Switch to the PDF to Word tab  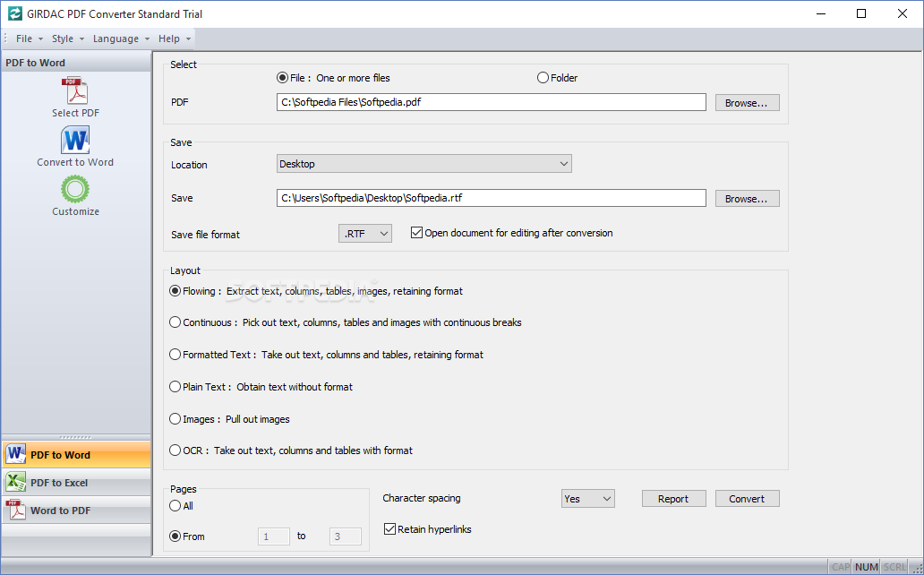[76, 455]
